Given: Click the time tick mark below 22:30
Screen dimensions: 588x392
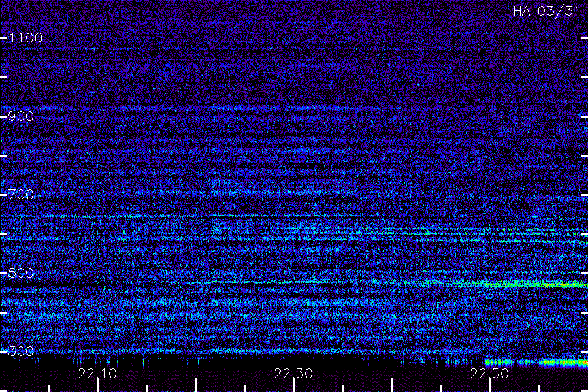Looking at the screenshot, I should pyautogui.click(x=295, y=385).
